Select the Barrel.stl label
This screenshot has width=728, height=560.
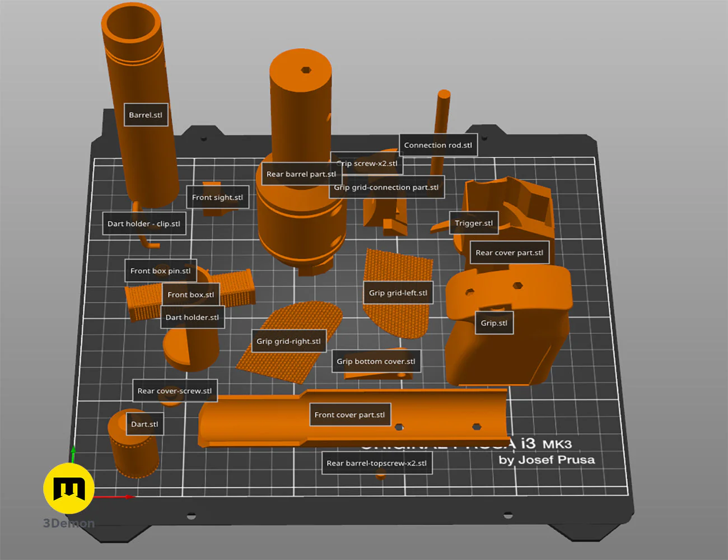point(146,115)
